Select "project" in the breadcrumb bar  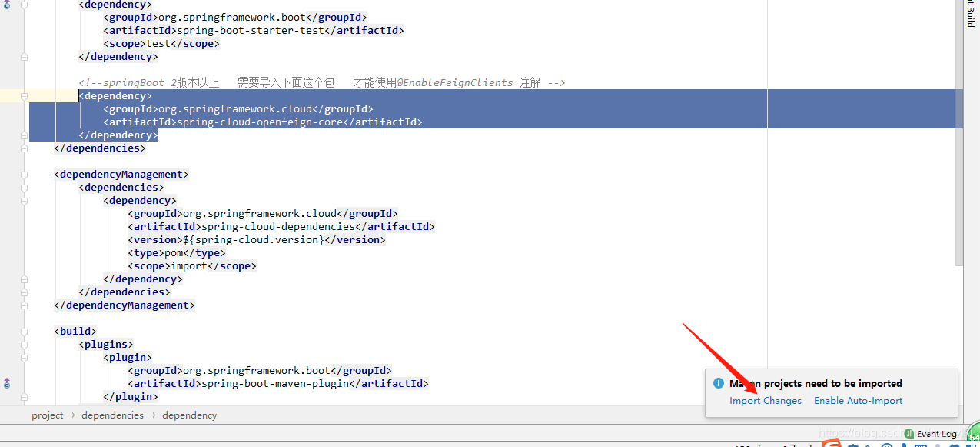pyautogui.click(x=47, y=415)
